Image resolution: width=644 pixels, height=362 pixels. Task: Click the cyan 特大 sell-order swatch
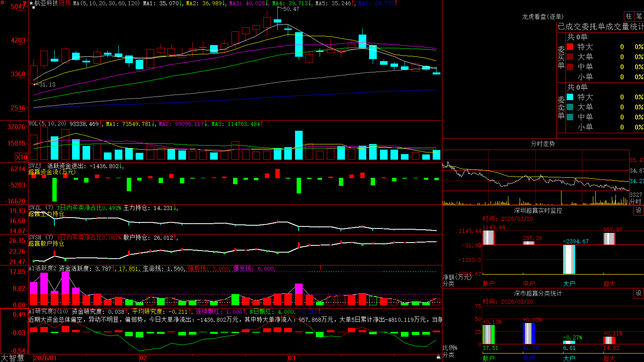click(x=570, y=97)
